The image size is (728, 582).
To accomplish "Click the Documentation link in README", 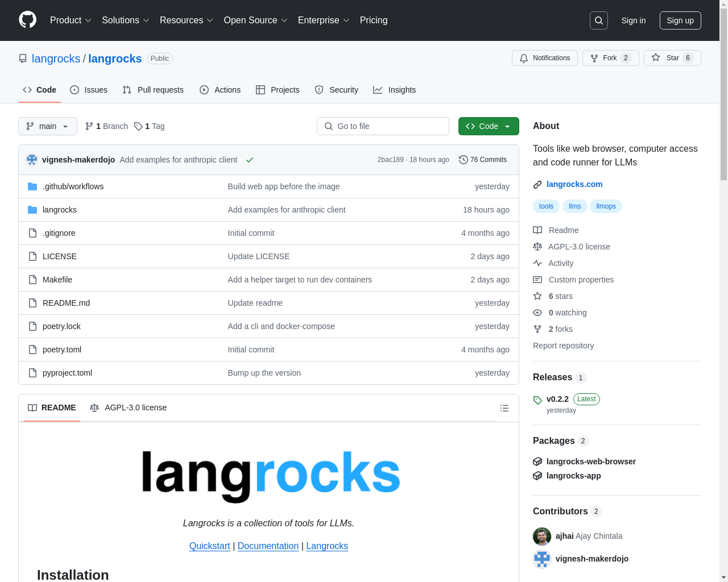I will [x=268, y=546].
